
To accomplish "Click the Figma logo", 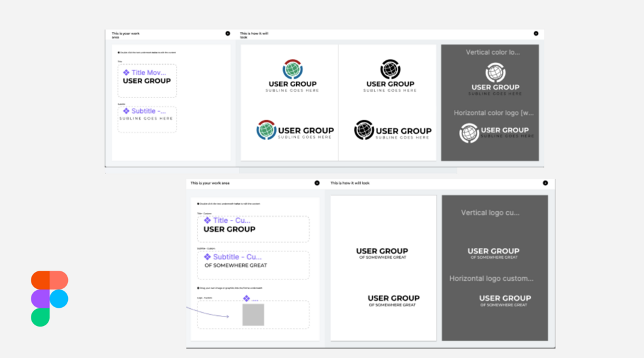I will coord(49,298).
